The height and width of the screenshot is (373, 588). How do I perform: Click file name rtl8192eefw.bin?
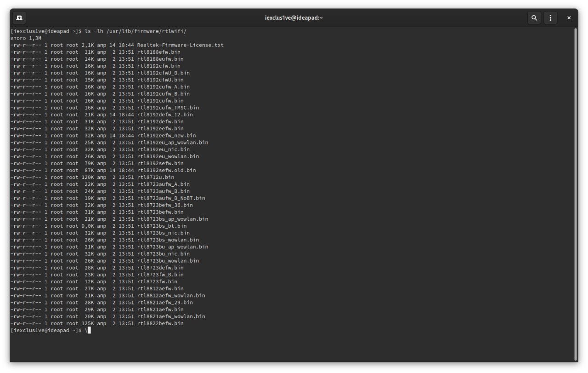pyautogui.click(x=160, y=128)
